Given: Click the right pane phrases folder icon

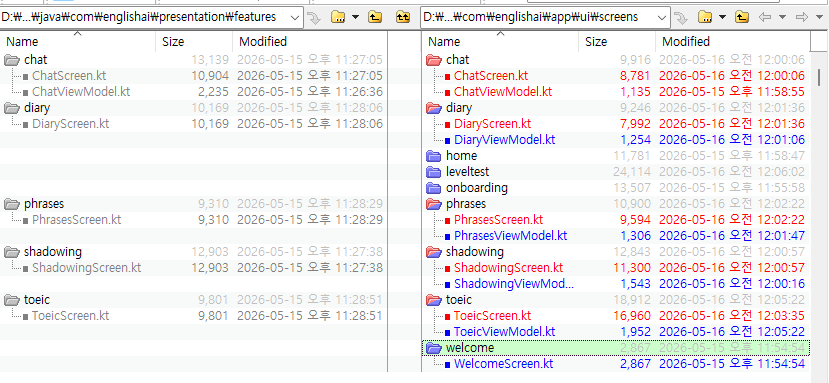Looking at the screenshot, I should click(434, 204).
